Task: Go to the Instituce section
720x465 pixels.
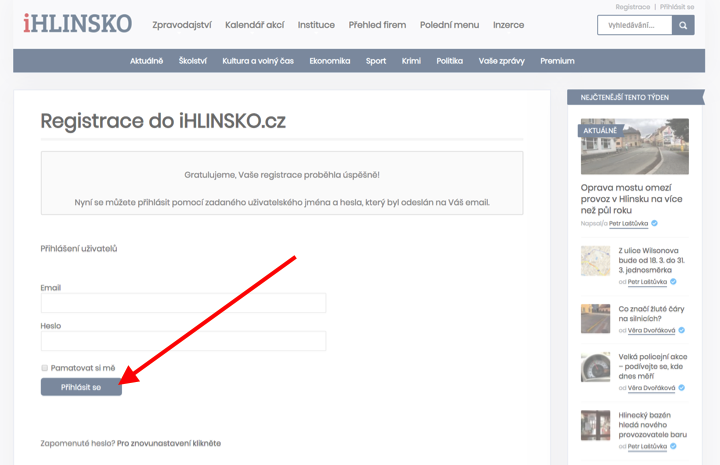Action: [x=316, y=25]
